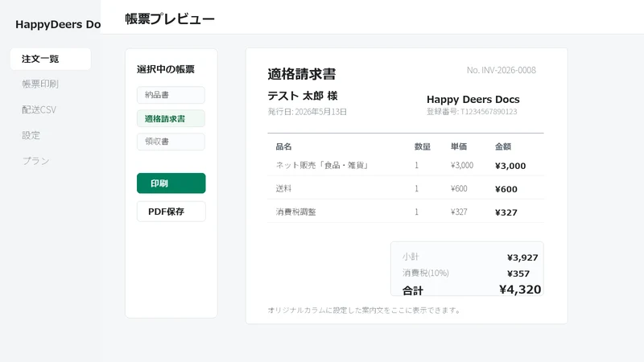This screenshot has width=644, height=362.
Task: Click recipient name テスト 太郎 様
Action: (x=303, y=96)
